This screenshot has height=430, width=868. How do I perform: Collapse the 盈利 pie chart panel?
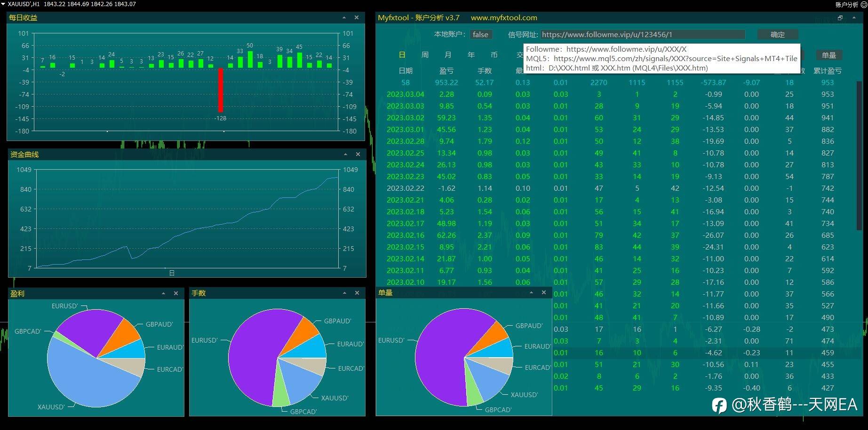(x=163, y=293)
